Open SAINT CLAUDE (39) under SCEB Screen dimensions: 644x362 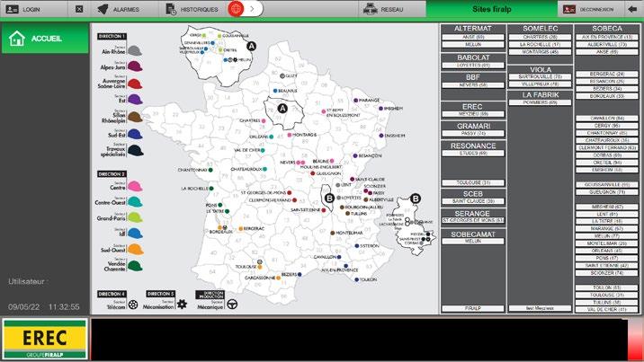coord(473,201)
